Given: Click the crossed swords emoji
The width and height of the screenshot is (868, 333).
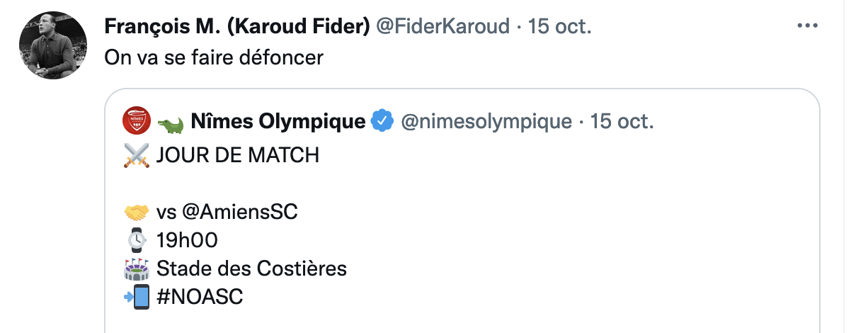Looking at the screenshot, I should 137,155.
